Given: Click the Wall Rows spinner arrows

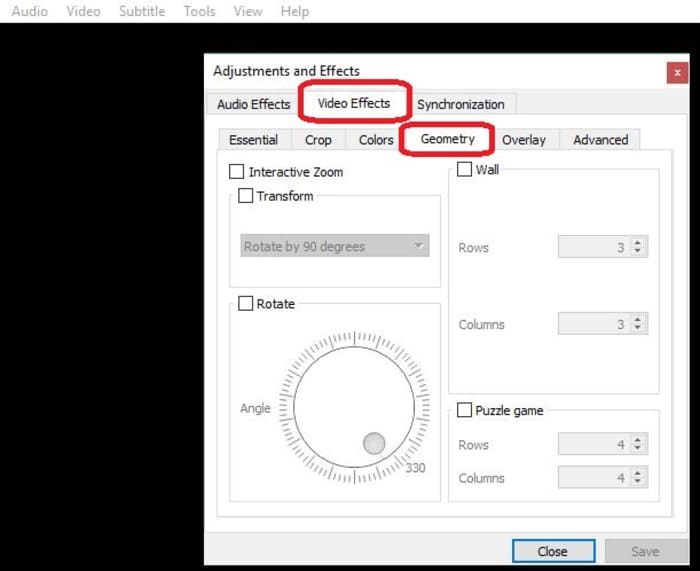Looking at the screenshot, I should point(639,248).
